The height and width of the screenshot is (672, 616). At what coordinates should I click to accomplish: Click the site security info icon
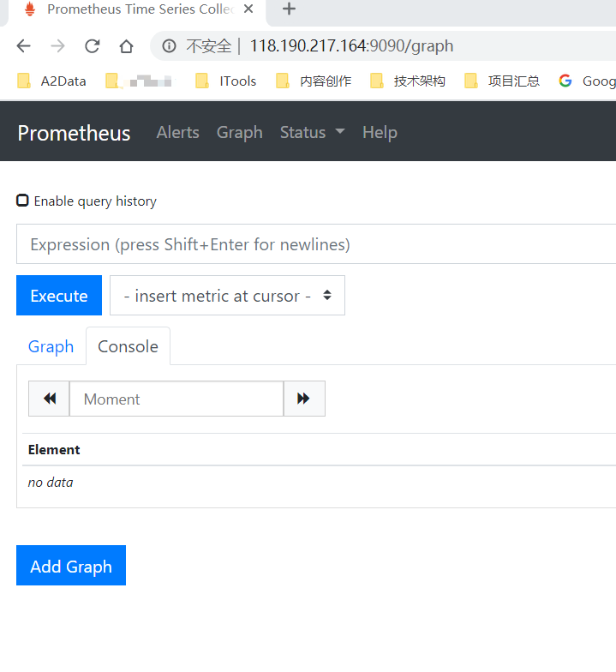169,46
